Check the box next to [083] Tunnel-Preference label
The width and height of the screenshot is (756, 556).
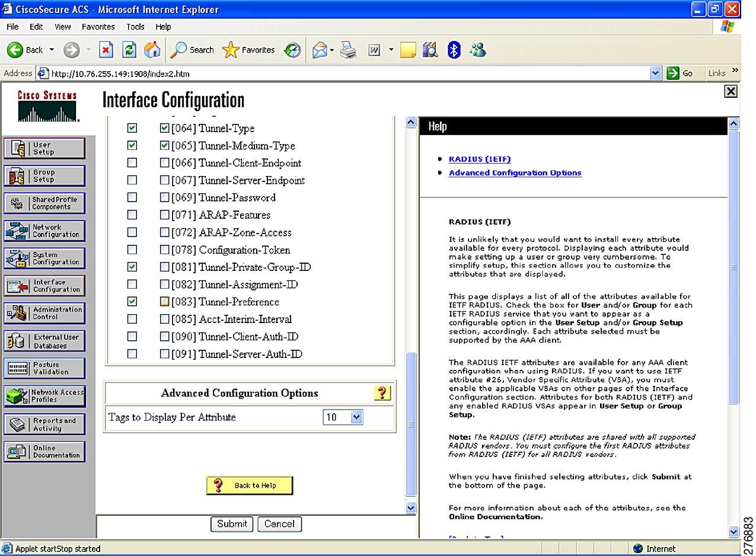tap(165, 302)
